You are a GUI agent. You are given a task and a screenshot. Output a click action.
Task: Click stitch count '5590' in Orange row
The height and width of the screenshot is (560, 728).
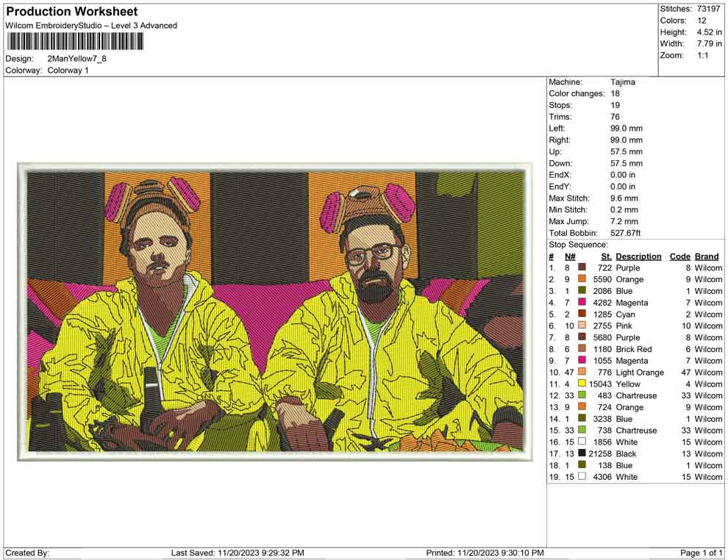coord(602,280)
